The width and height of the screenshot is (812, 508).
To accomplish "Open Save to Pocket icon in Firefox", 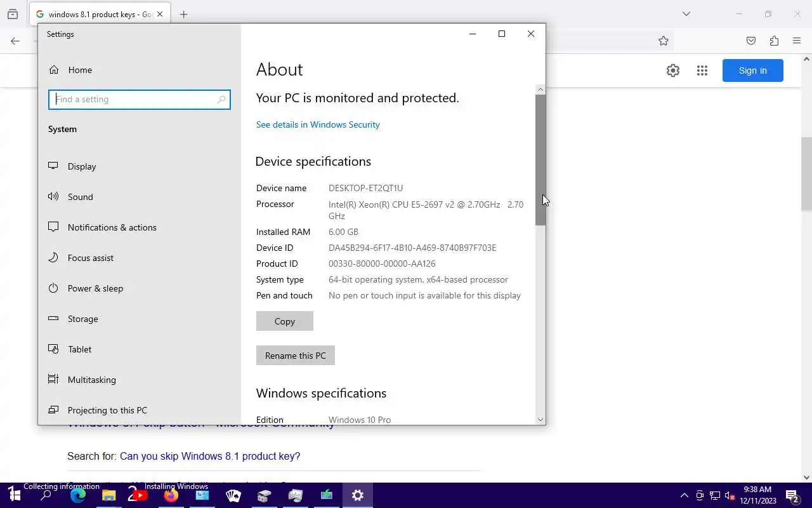I will coord(751,41).
